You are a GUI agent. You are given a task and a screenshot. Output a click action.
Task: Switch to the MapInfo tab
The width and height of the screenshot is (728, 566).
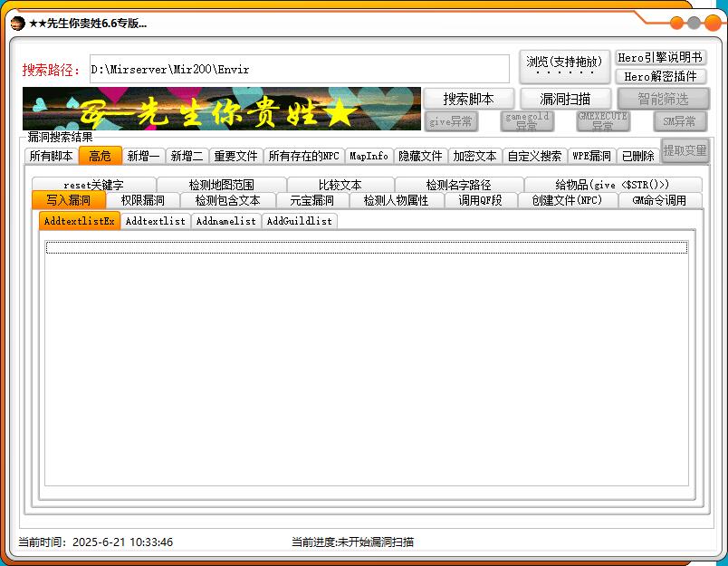point(369,156)
